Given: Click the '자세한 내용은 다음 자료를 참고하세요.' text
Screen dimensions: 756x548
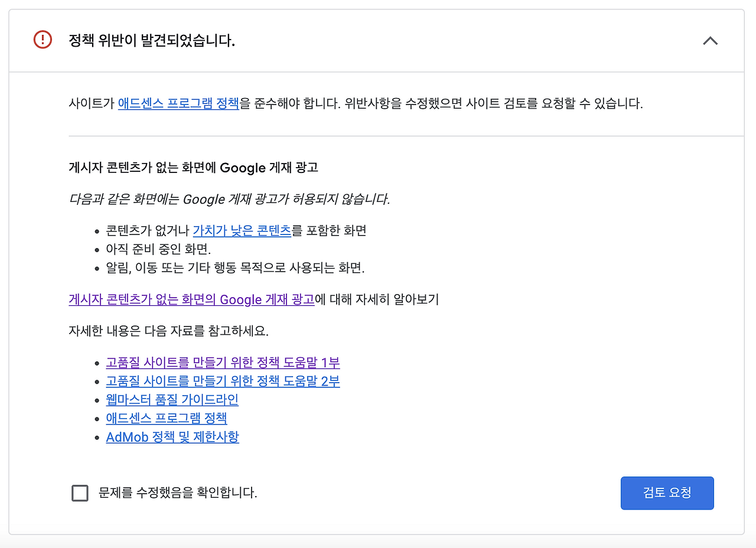Looking at the screenshot, I should [x=168, y=331].
